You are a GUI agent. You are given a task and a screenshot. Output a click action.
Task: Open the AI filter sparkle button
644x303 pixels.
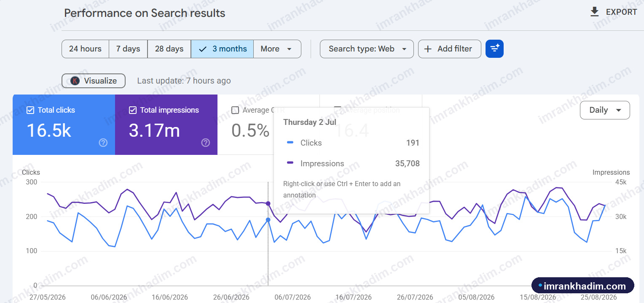click(x=494, y=49)
